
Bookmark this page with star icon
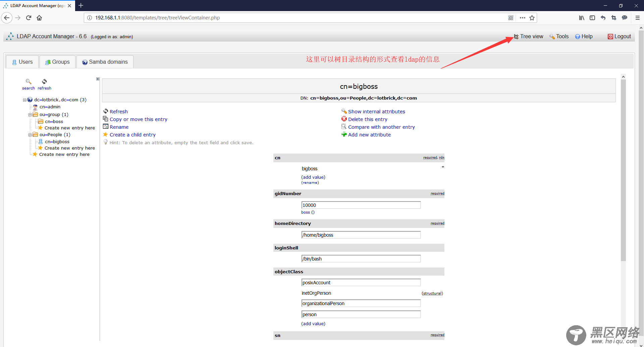click(x=532, y=18)
